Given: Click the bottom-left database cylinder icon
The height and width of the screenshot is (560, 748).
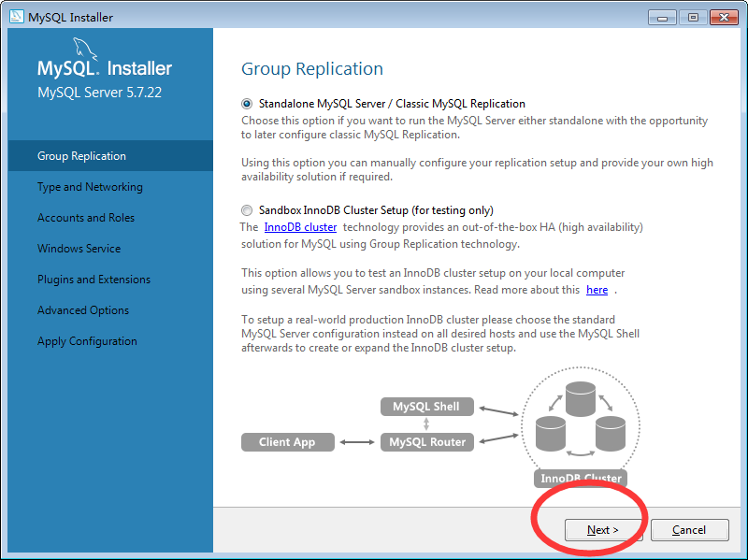Looking at the screenshot, I should click(551, 433).
